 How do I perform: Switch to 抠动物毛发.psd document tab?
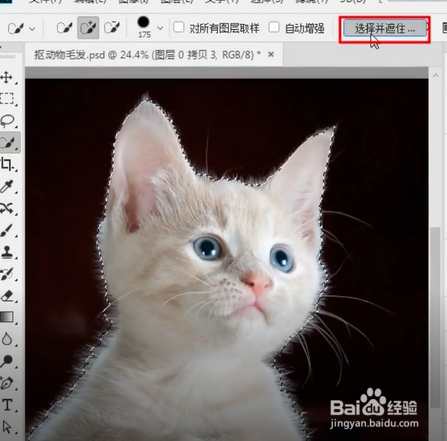pyautogui.click(x=147, y=54)
